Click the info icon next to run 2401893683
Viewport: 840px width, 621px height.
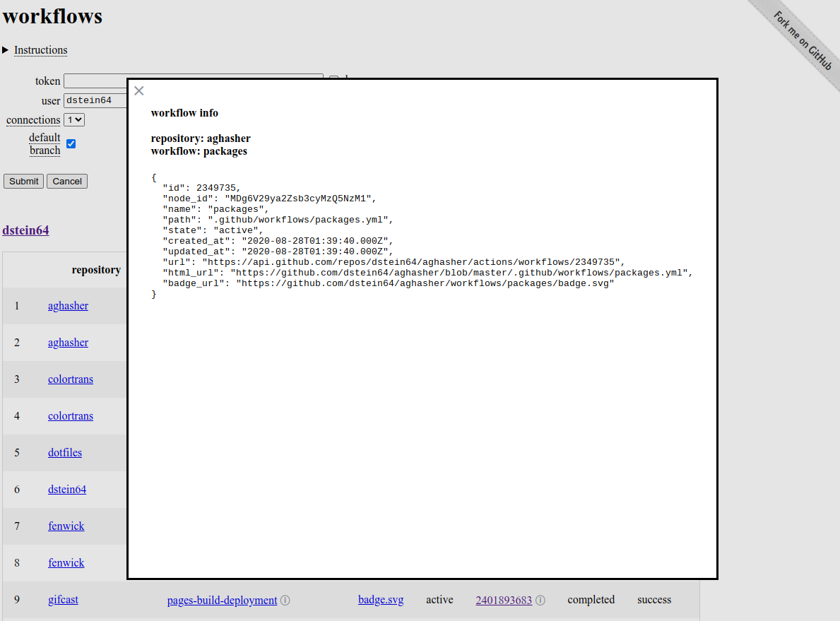tap(540, 600)
